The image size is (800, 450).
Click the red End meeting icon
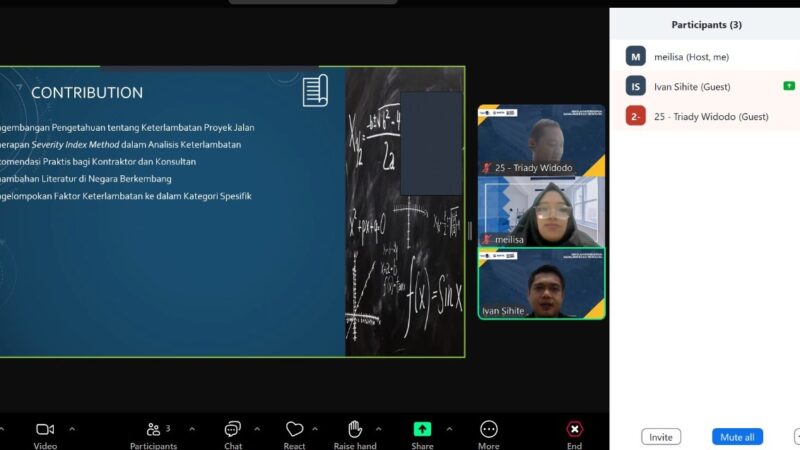coord(574,429)
